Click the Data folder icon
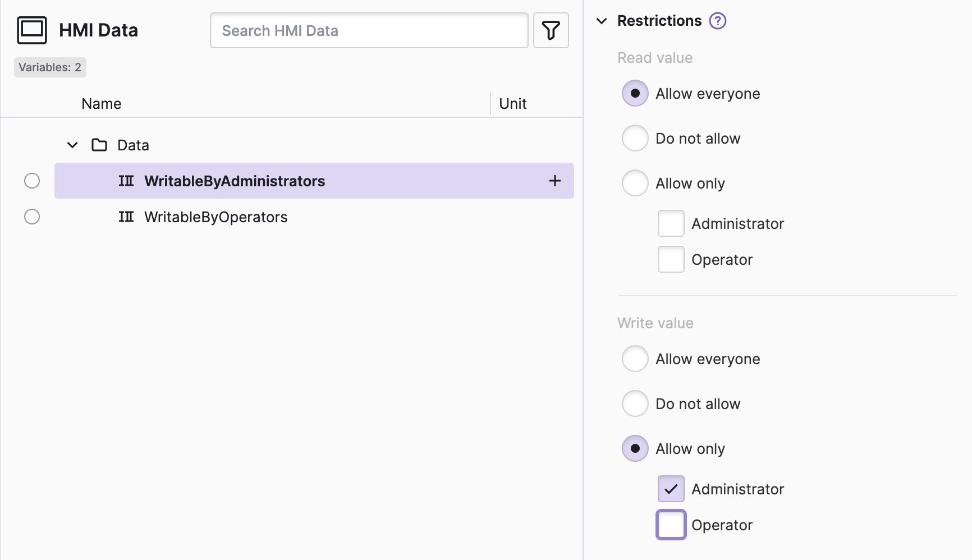The width and height of the screenshot is (972, 560). [99, 145]
